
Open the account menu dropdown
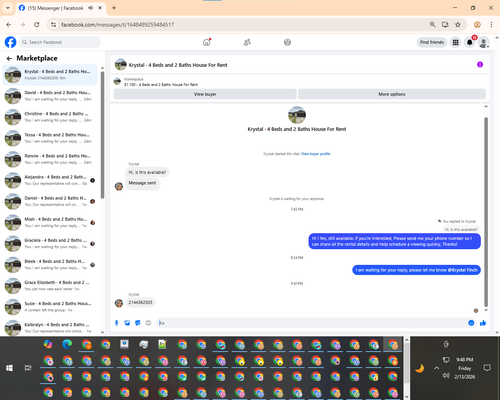point(484,42)
